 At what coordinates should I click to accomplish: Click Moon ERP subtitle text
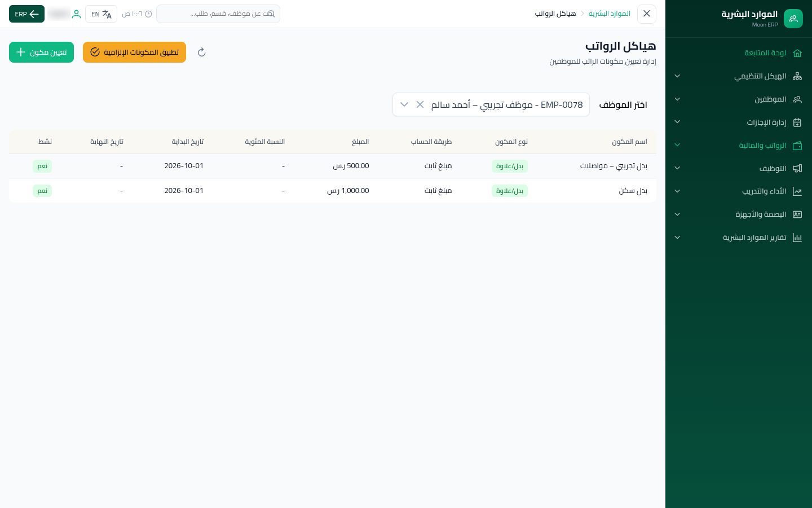765,25
